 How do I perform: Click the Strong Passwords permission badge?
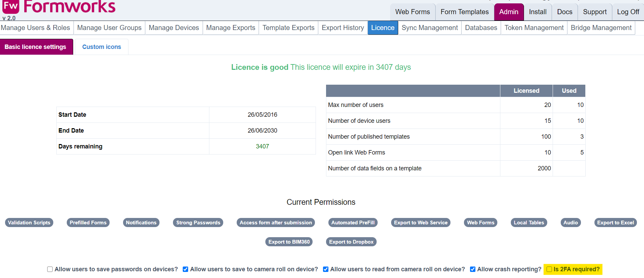pos(198,223)
